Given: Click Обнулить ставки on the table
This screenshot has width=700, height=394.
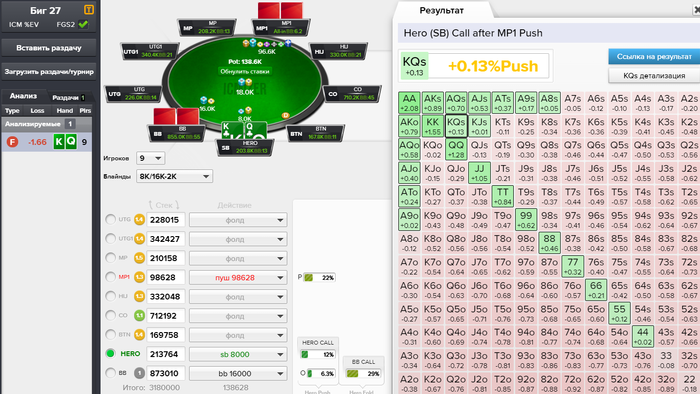Looking at the screenshot, I should (x=245, y=71).
